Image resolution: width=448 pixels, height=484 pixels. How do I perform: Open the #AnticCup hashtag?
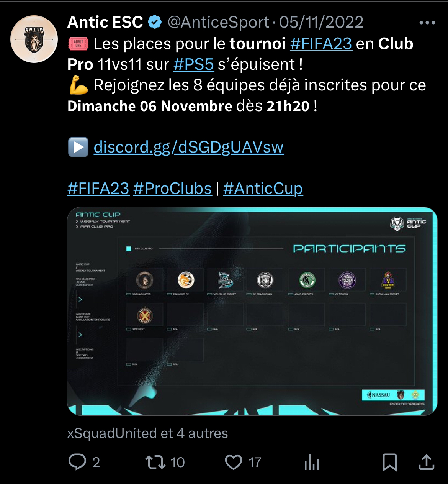[x=263, y=189]
